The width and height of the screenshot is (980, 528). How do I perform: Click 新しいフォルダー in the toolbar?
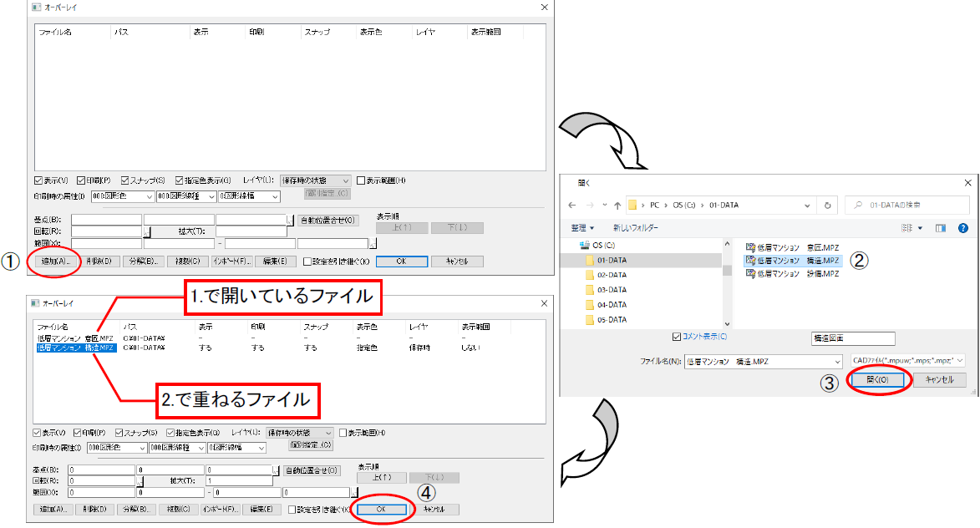pyautogui.click(x=635, y=228)
